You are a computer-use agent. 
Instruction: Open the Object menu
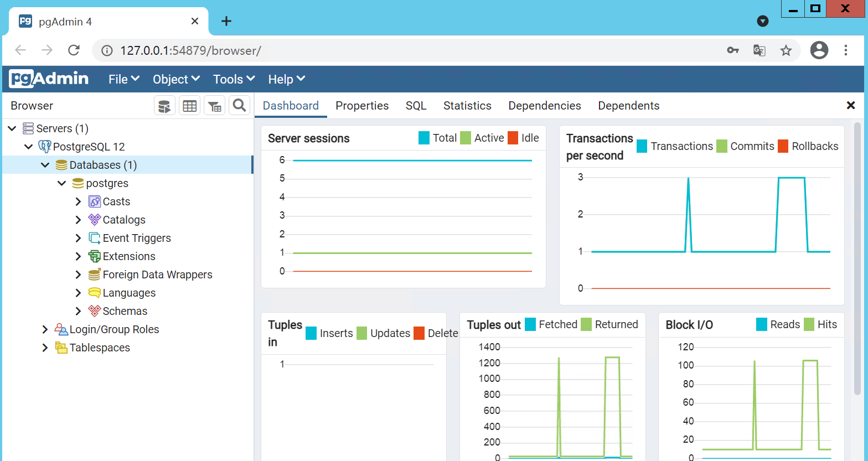pos(176,79)
